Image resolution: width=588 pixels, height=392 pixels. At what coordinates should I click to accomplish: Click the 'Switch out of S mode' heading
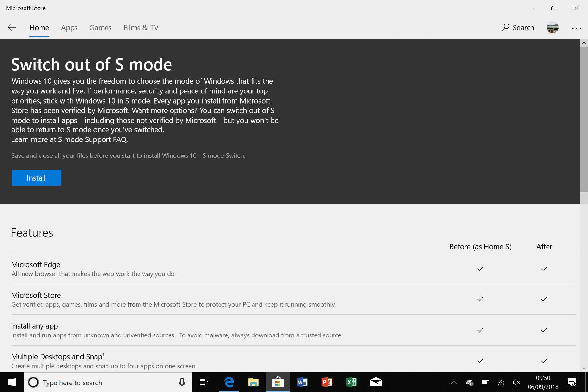pos(91,65)
